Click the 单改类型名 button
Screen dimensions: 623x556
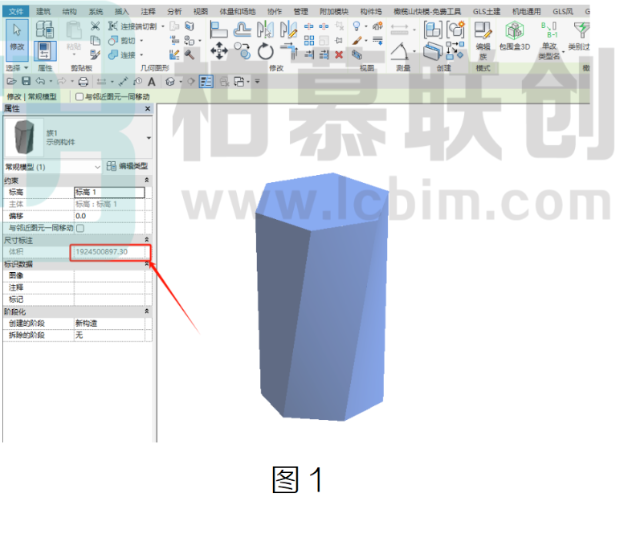point(549,40)
